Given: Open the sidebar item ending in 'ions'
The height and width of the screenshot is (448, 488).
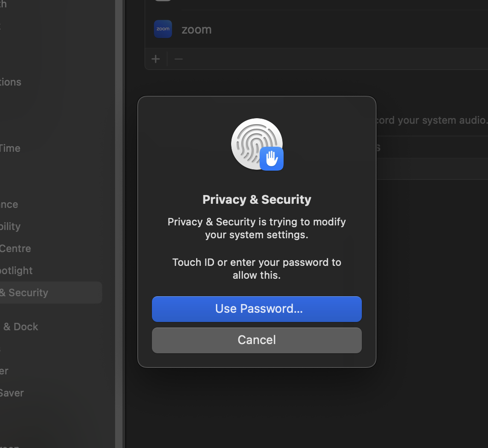Looking at the screenshot, I should coord(11,82).
